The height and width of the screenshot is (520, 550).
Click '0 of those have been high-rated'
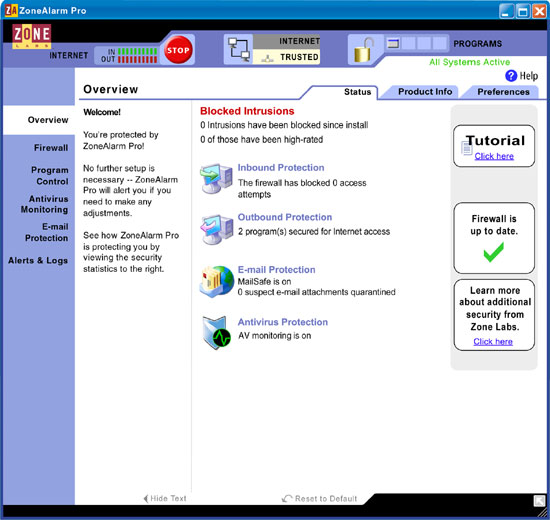pyautogui.click(x=261, y=140)
